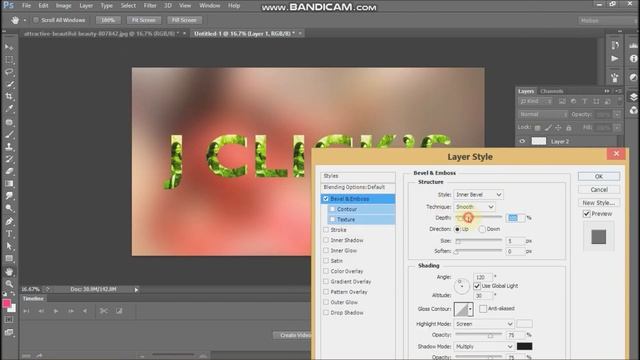Go to first frame in Timeline
Viewport: 640px width, 360px height.
pos(26,311)
